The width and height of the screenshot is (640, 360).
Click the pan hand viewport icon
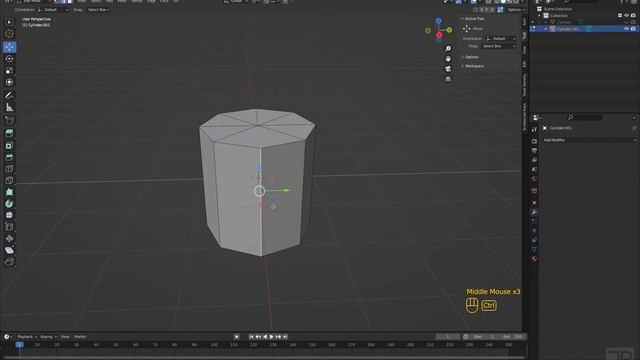coord(448,59)
